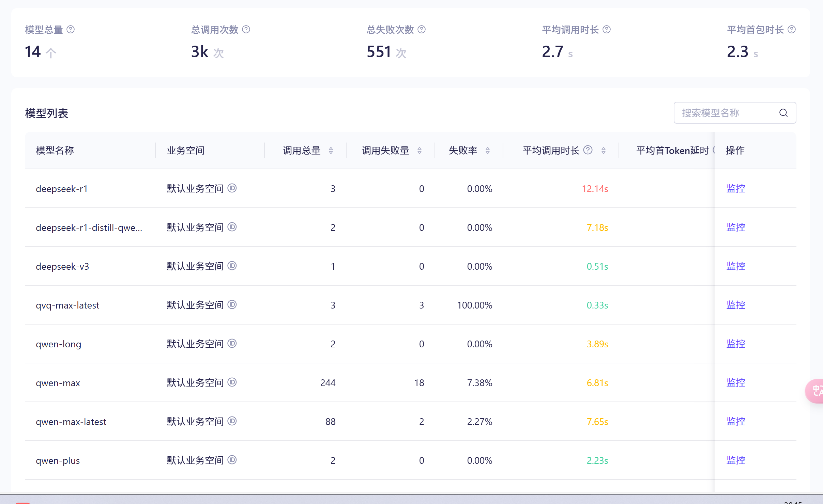The height and width of the screenshot is (504, 823).
Task: Click help icon next to 总失败次数
Action: pyautogui.click(x=422, y=30)
